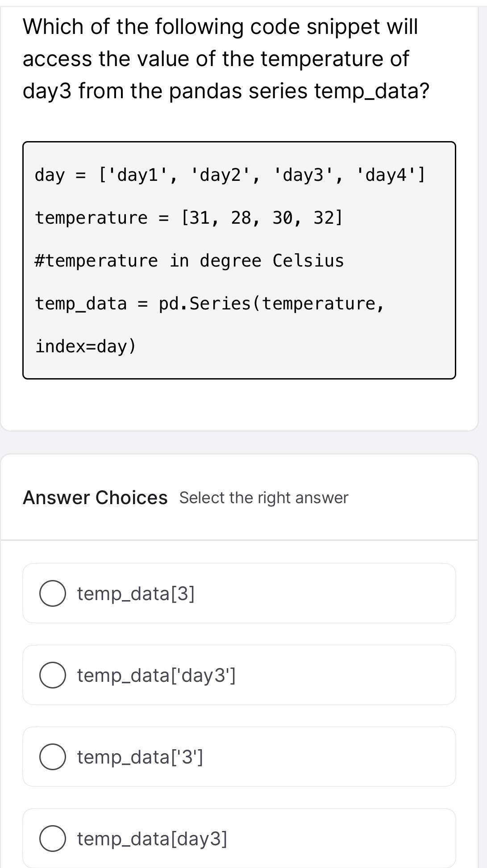Click inside the code snippet box
The height and width of the screenshot is (868, 487).
[x=239, y=259]
